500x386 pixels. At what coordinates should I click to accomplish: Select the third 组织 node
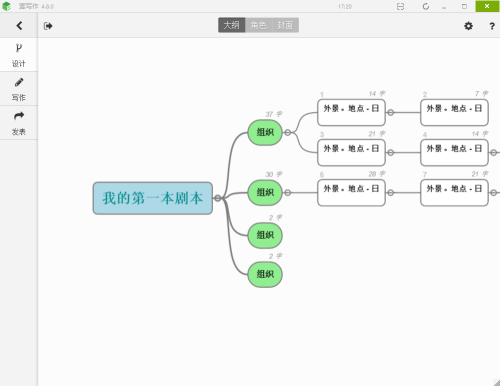point(265,235)
